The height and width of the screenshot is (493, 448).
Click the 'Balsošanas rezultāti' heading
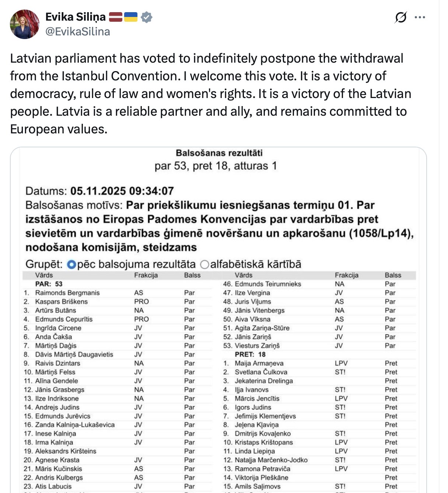(x=219, y=153)
